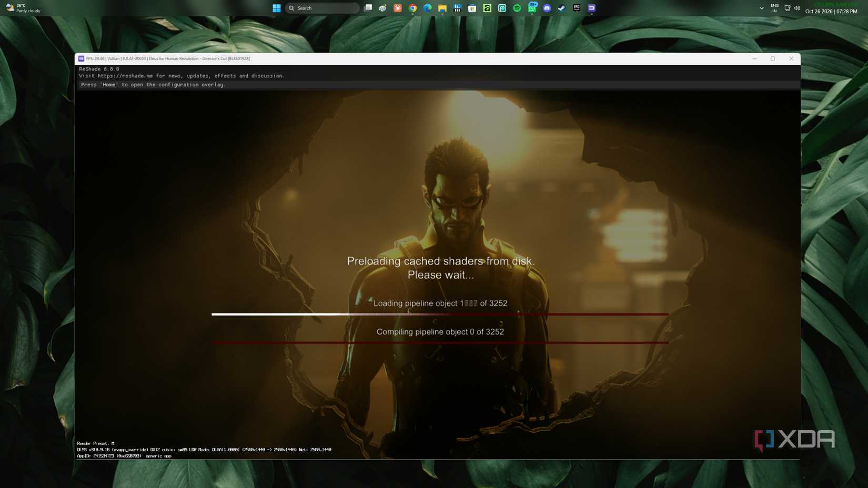
Task: Open Task View from the taskbar
Action: [x=368, y=8]
